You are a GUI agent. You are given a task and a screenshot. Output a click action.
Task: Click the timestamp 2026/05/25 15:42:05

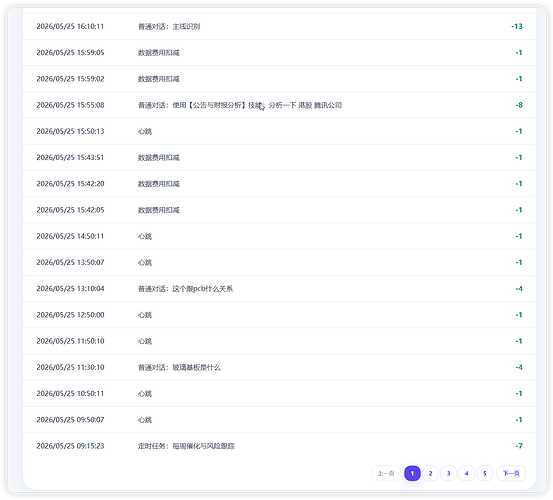(70, 210)
